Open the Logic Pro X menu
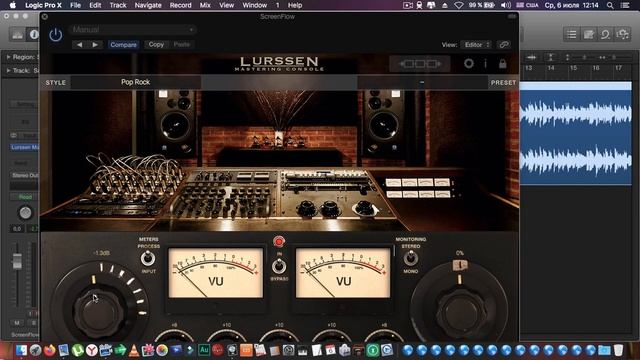 pyautogui.click(x=43, y=5)
